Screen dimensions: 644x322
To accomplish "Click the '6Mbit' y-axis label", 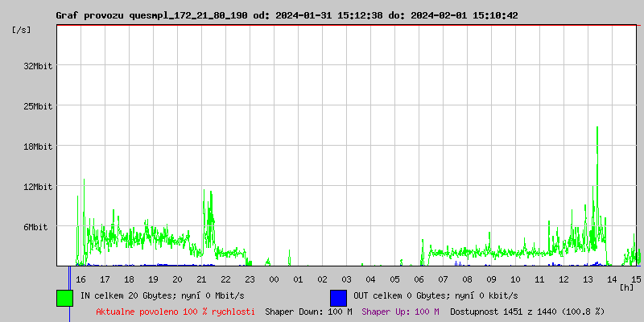I will pyautogui.click(x=35, y=227).
